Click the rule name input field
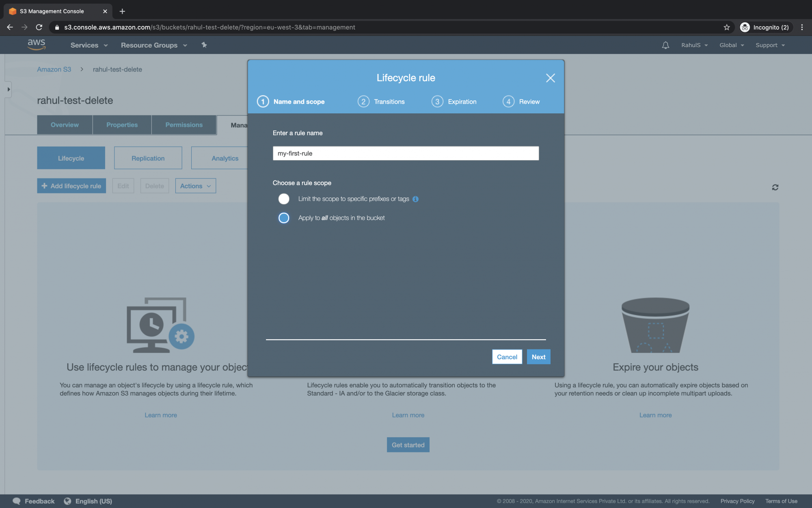Viewport: 812px width, 508px height. click(406, 153)
